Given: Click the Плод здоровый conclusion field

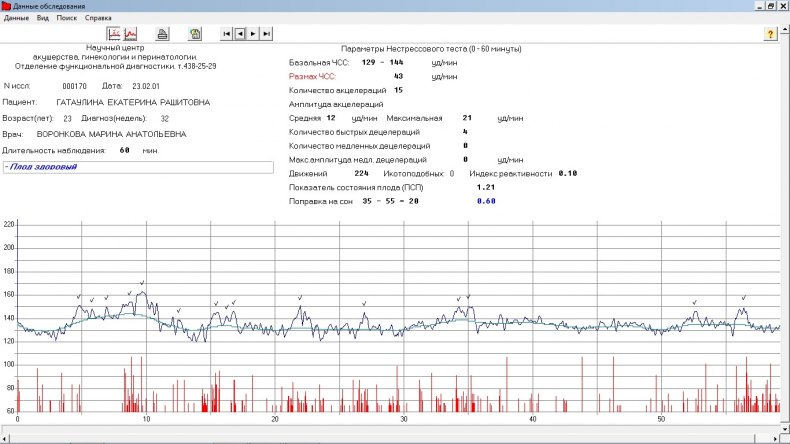Looking at the screenshot, I should [138, 167].
